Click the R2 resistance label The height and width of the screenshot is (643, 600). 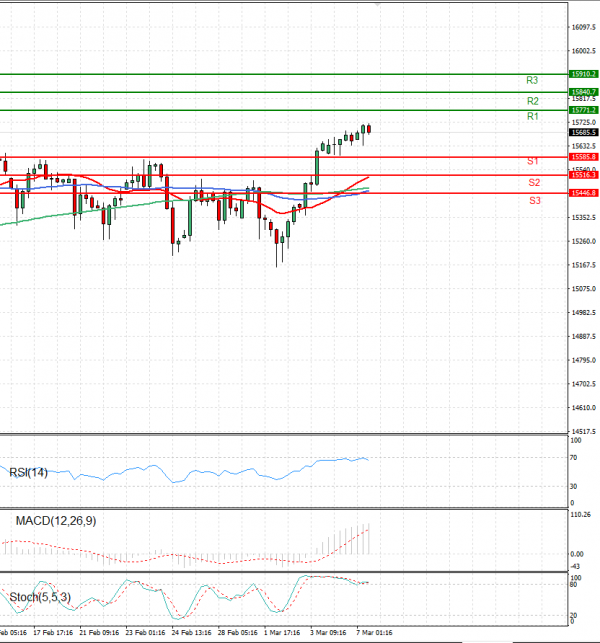[533, 101]
